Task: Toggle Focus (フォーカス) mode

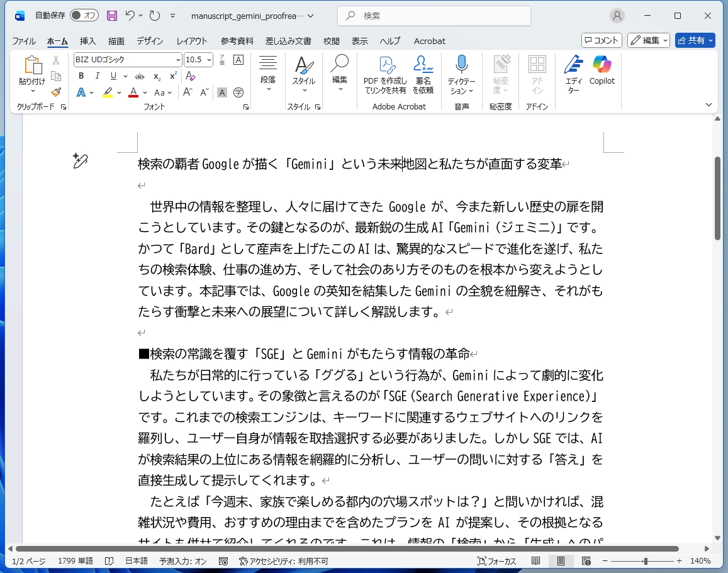Action: (497, 561)
